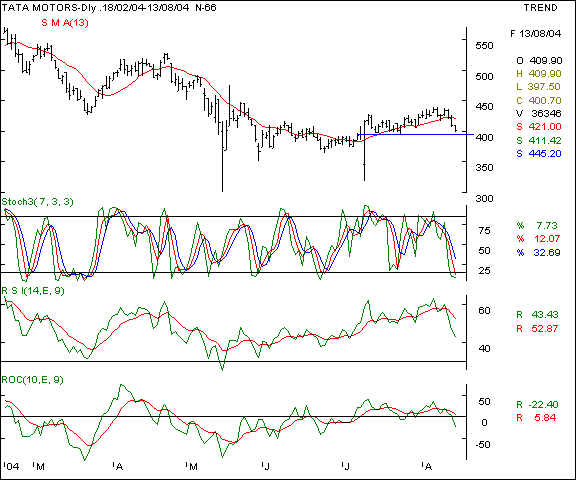
Task: Click the stochastic green value 7.73
Action: click(547, 225)
